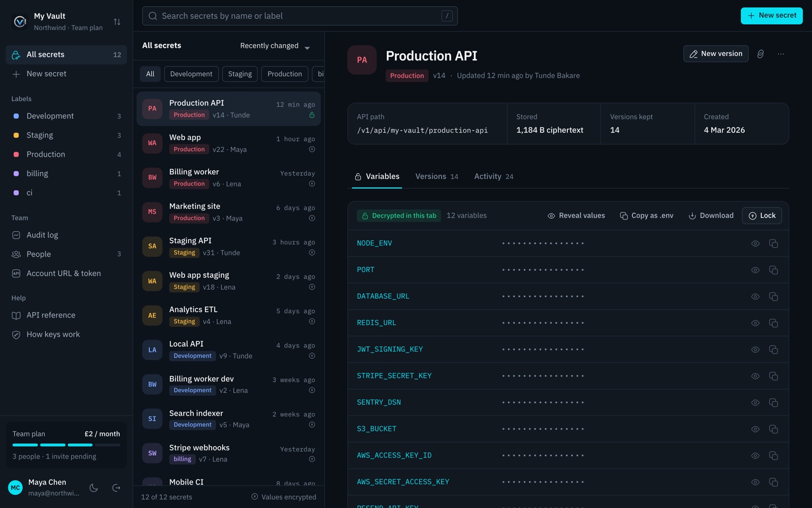Click the New version button
The height and width of the screenshot is (508, 812).
point(716,54)
